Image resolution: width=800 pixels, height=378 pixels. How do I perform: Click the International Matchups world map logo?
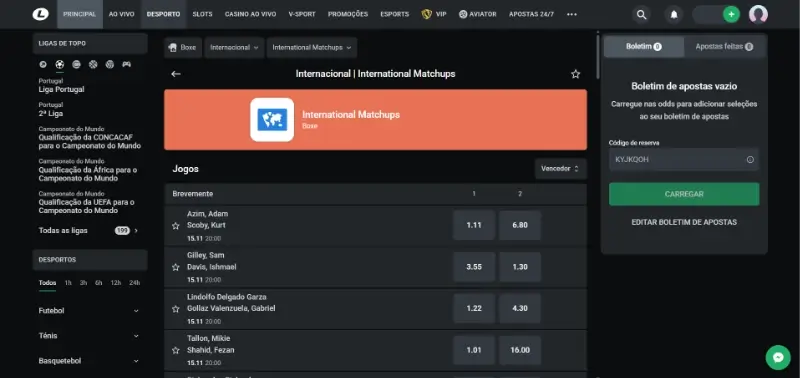click(x=272, y=120)
